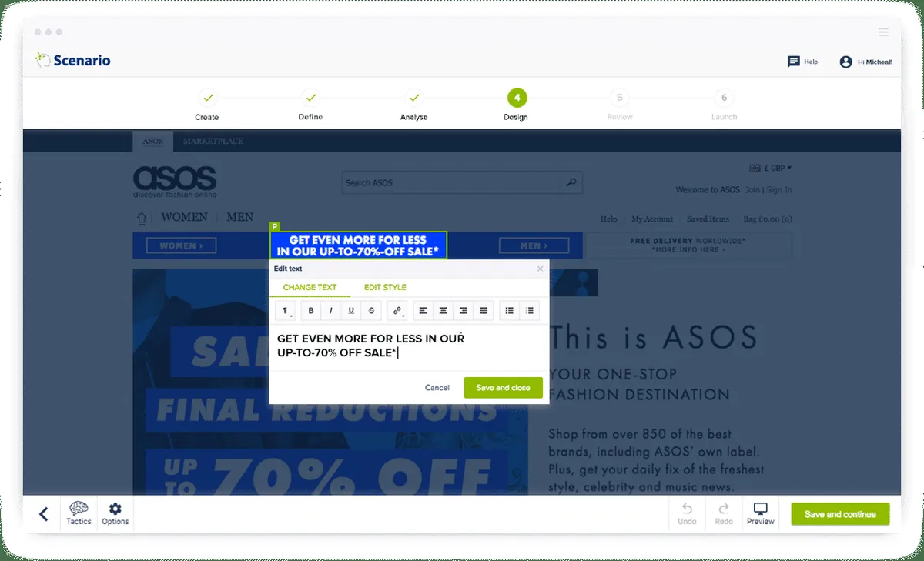Open Options gear icon
The height and width of the screenshot is (561, 924).
pyautogui.click(x=115, y=514)
